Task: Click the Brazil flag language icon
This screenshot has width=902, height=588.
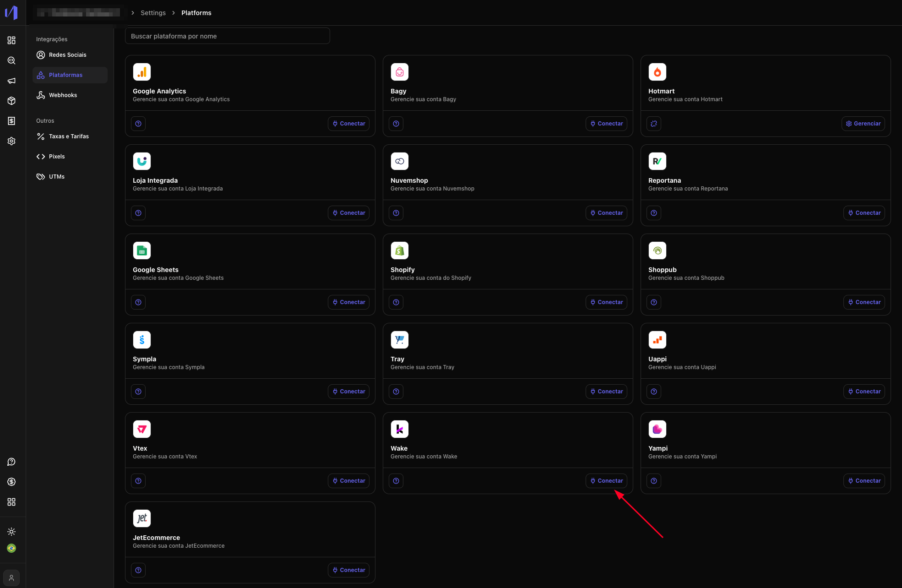Action: tap(11, 548)
